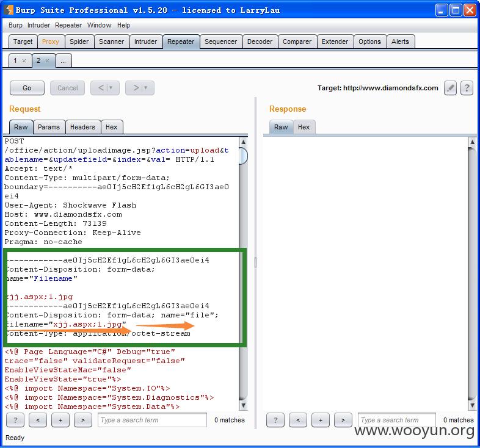The width and height of the screenshot is (480, 448).
Task: Switch to the Spider tab
Action: 79,42
